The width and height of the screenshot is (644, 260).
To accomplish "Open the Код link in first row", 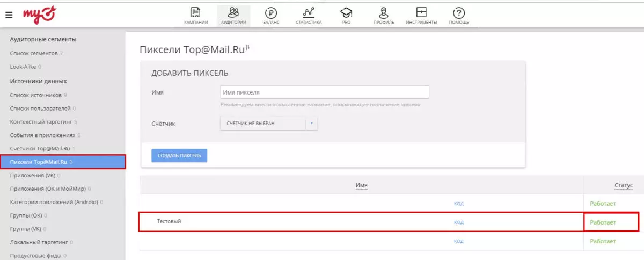I will 458,204.
